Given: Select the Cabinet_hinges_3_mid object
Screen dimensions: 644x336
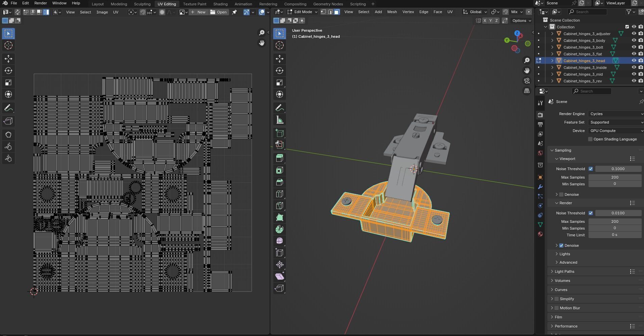Looking at the screenshot, I should pos(583,74).
